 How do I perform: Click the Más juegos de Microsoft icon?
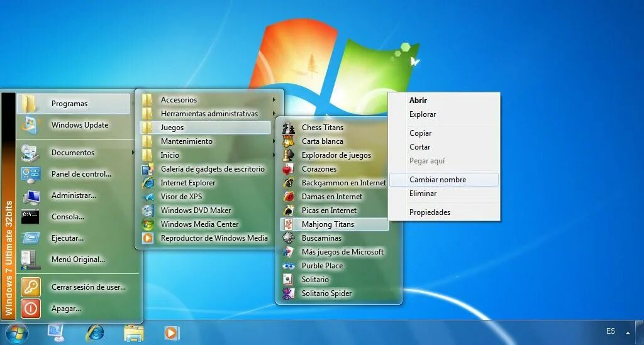tap(289, 252)
